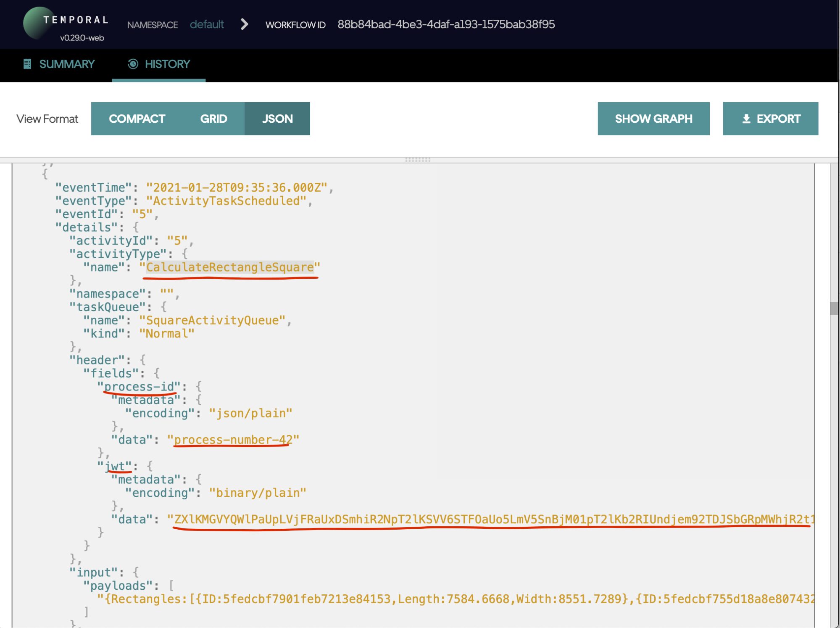Click the panel resize drag handle
The width and height of the screenshot is (840, 628).
(417, 160)
